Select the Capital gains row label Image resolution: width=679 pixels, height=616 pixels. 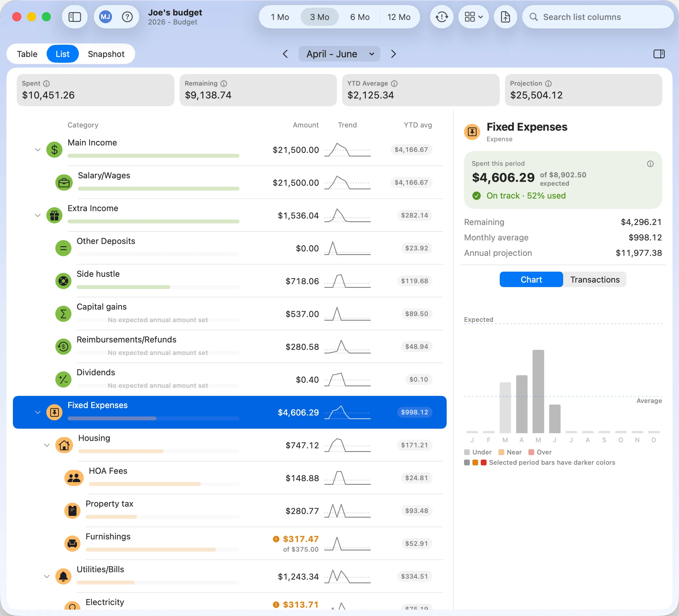click(x=102, y=307)
